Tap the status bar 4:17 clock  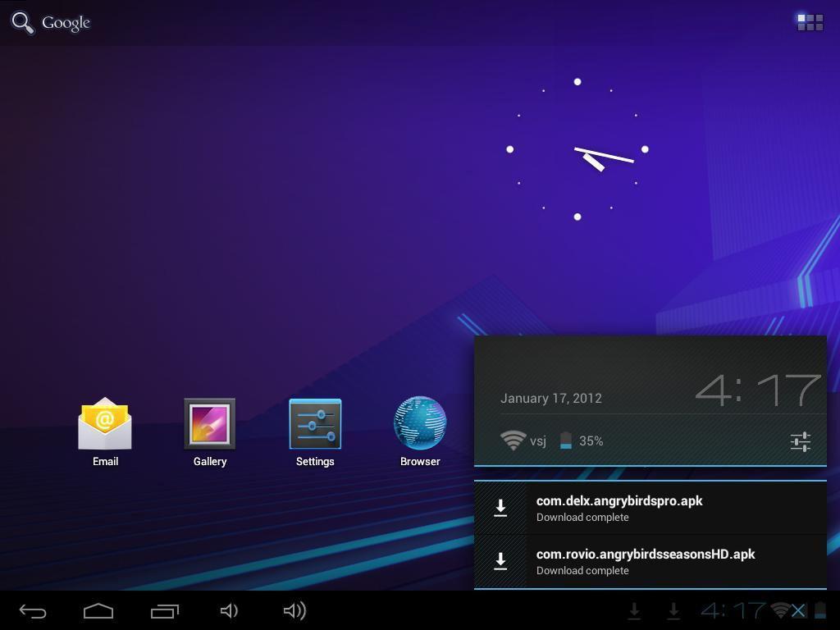[733, 610]
